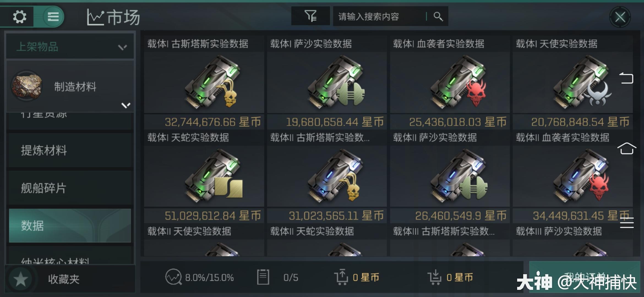Open the 收藏夹 star favorites icon
The height and width of the screenshot is (297, 644).
point(21,279)
